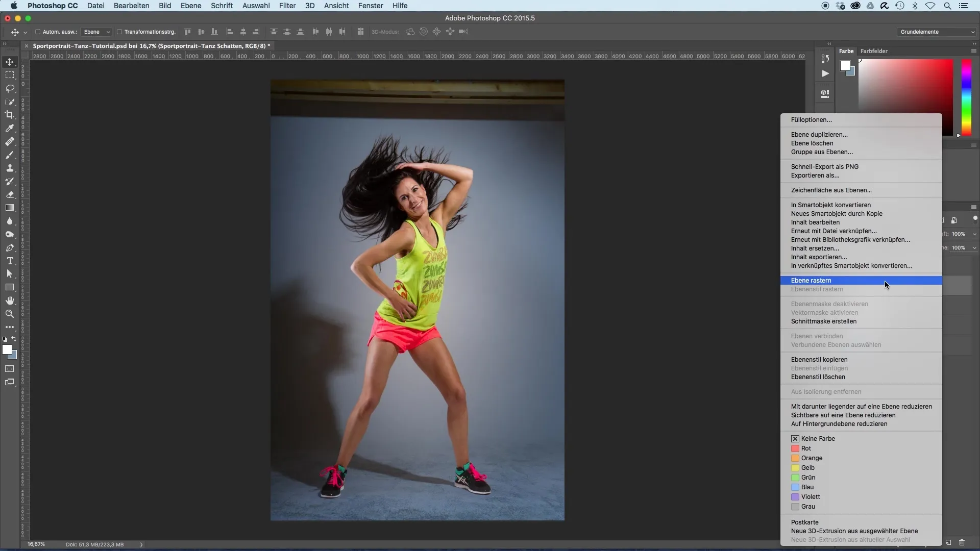This screenshot has width=980, height=551.
Task: Open the Farbe panel options menu
Action: (x=973, y=51)
